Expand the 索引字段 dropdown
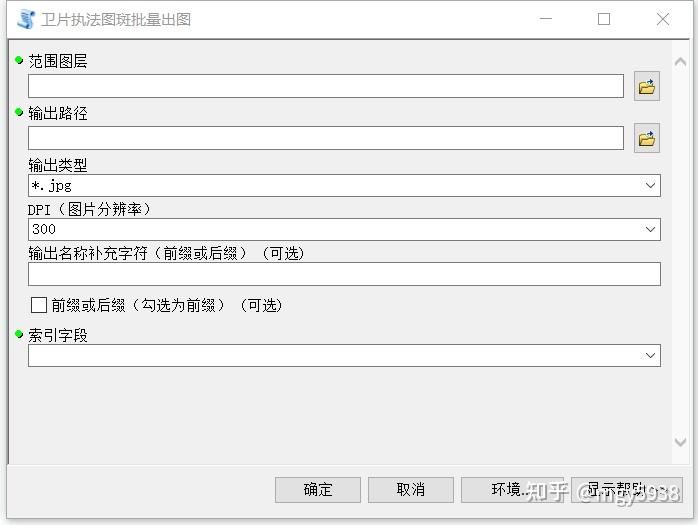The width and height of the screenshot is (698, 525). coord(650,355)
